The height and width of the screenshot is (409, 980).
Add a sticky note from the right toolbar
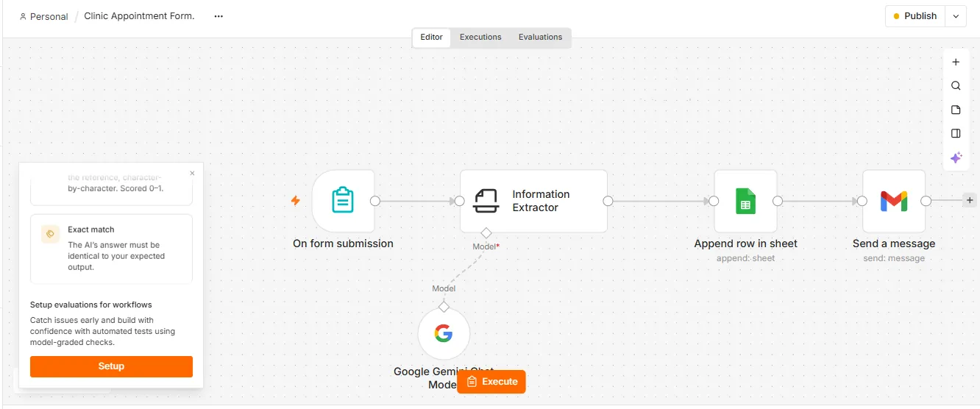click(956, 110)
